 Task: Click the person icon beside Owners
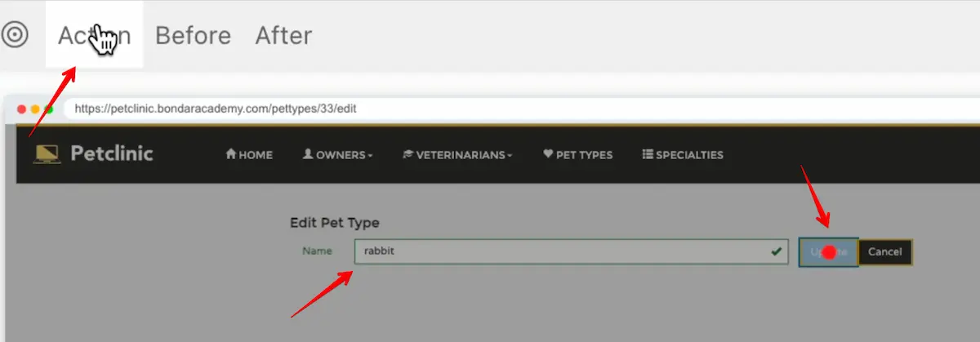pyautogui.click(x=308, y=154)
